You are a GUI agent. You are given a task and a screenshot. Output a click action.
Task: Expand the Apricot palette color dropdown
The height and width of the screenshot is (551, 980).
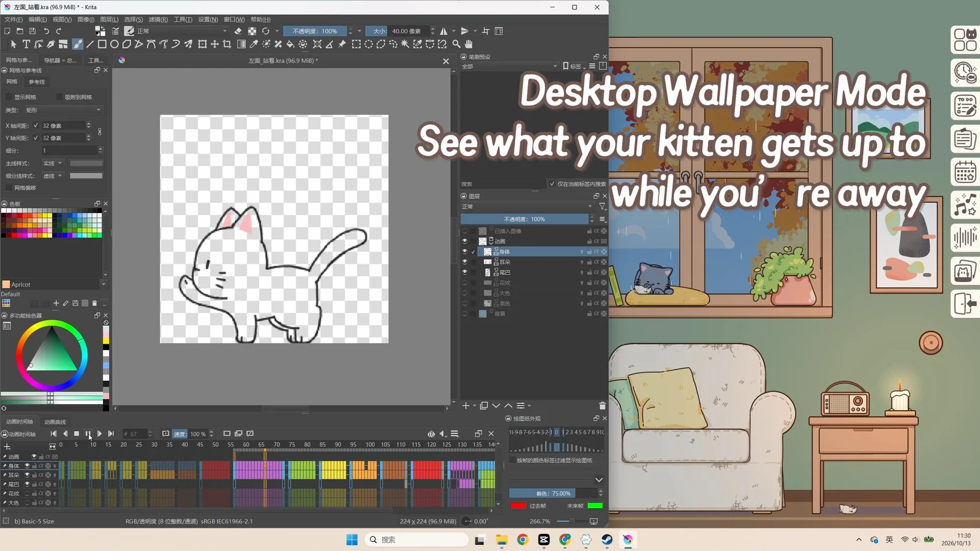tap(103, 285)
